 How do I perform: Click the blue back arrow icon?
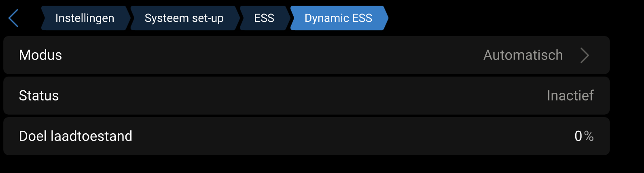tap(13, 18)
